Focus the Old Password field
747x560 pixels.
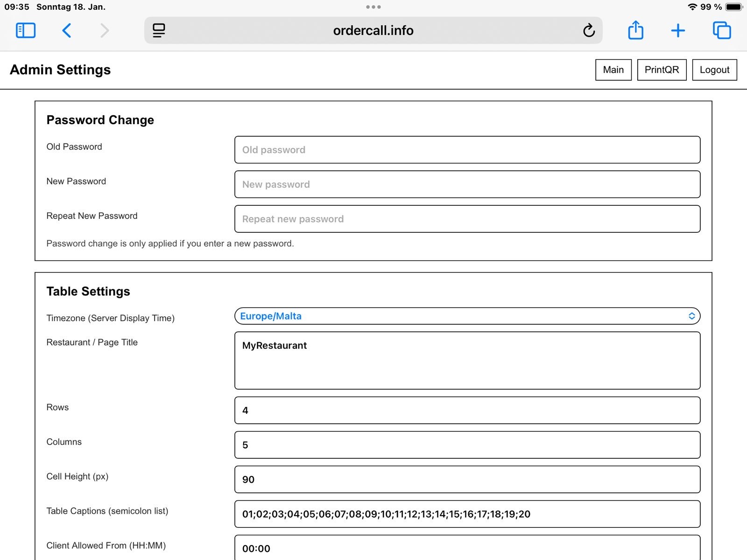tap(467, 150)
